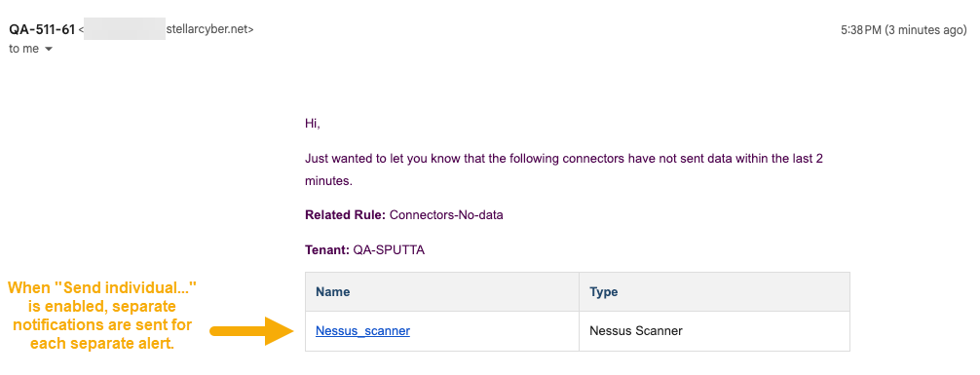980x375 pixels.
Task: Click the orange "Send individual..." annotation text
Action: pos(102,316)
